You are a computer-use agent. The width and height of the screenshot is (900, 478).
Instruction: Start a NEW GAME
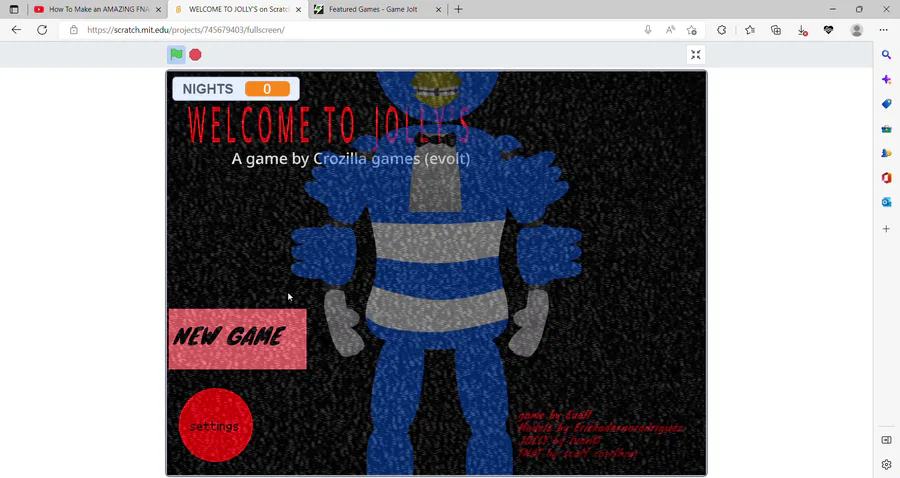[238, 339]
